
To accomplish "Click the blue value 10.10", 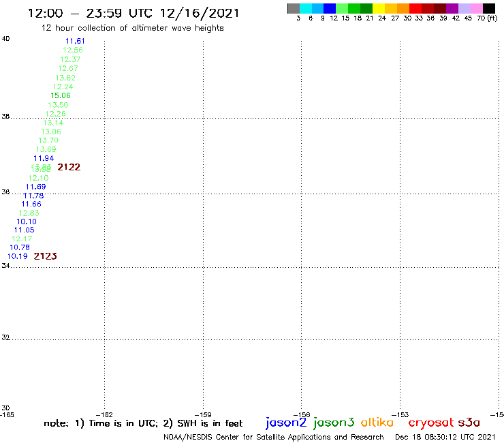I will click(27, 222).
